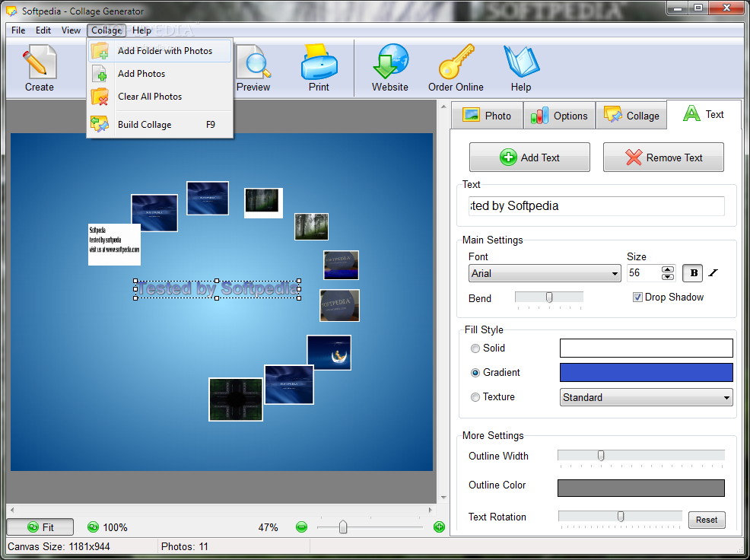This screenshot has width=750, height=560.
Task: Click the Bend slider handle
Action: [x=549, y=297]
